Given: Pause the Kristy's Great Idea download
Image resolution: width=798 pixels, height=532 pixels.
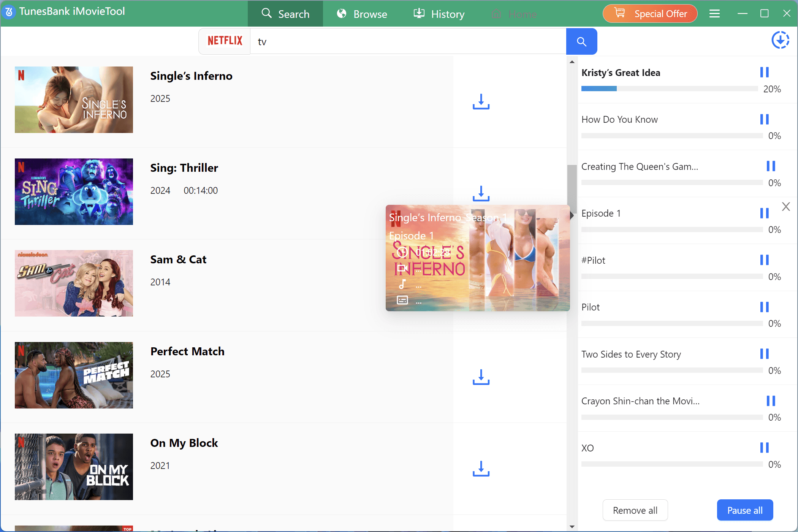Looking at the screenshot, I should (x=764, y=72).
